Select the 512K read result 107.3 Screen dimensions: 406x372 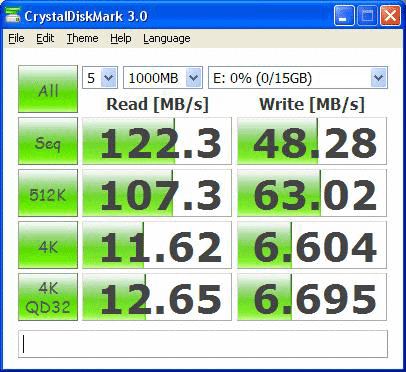click(x=157, y=193)
